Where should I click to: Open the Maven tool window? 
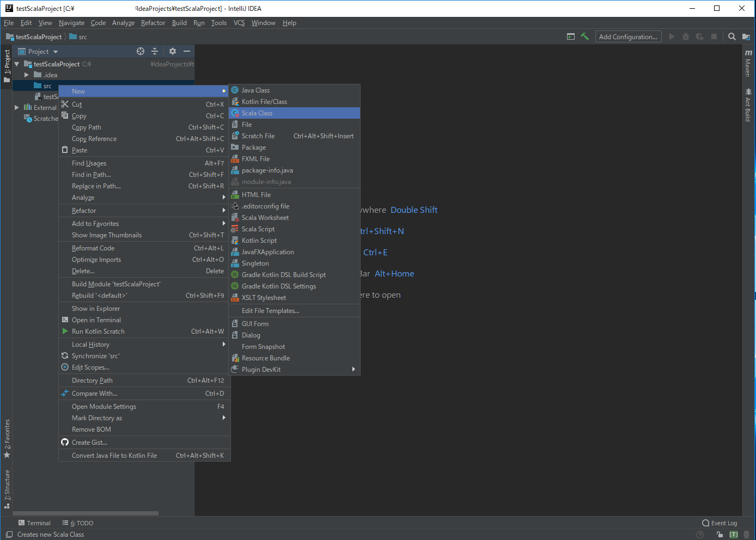(748, 63)
